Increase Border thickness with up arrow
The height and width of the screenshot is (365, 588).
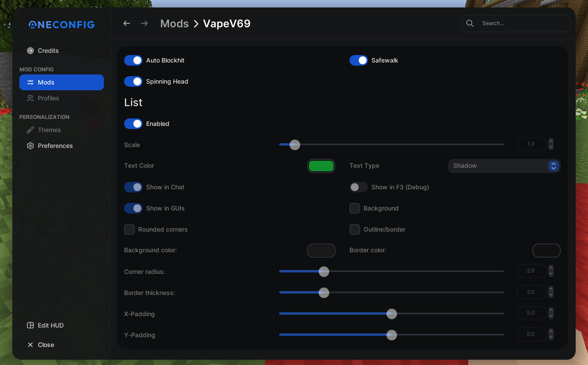pyautogui.click(x=551, y=289)
